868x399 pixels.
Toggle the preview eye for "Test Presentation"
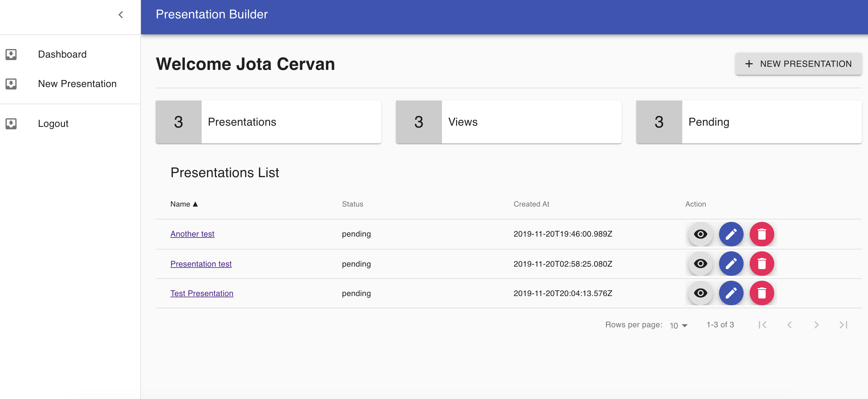[x=700, y=293]
